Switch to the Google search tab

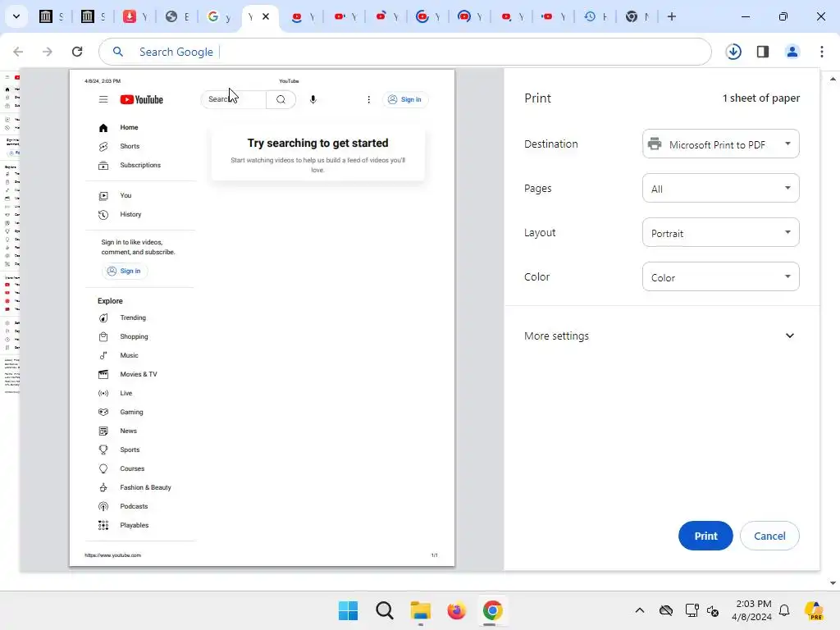coord(218,16)
